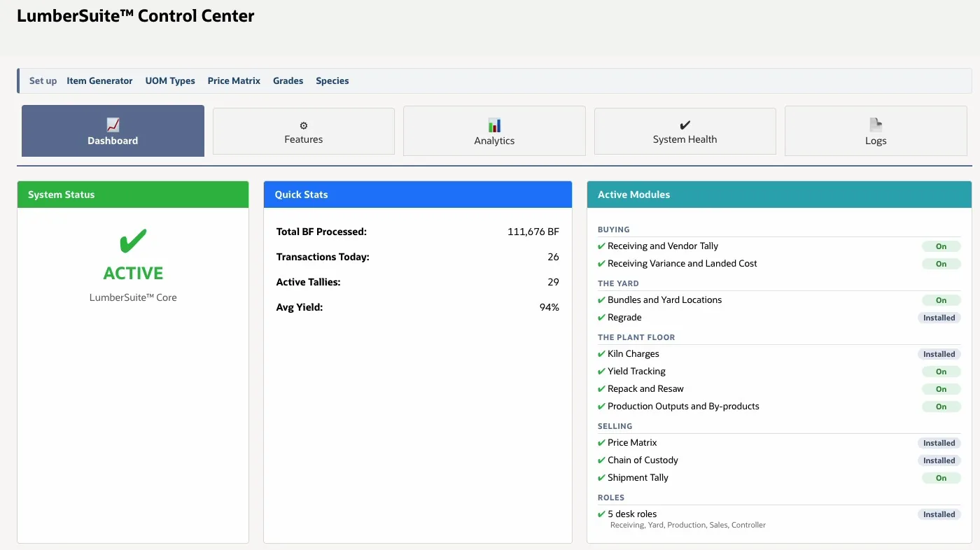980x550 pixels.
Task: Click the System Health checkmark icon
Action: point(685,125)
